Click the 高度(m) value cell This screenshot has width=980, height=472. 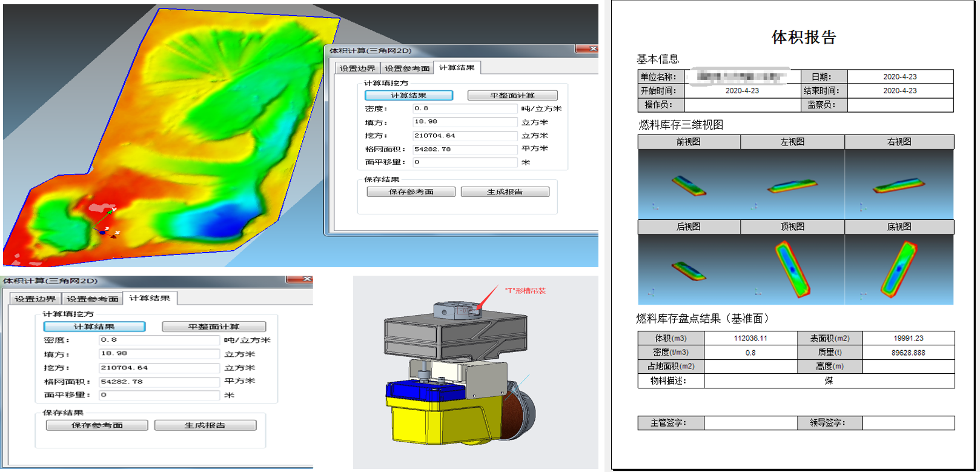(908, 367)
